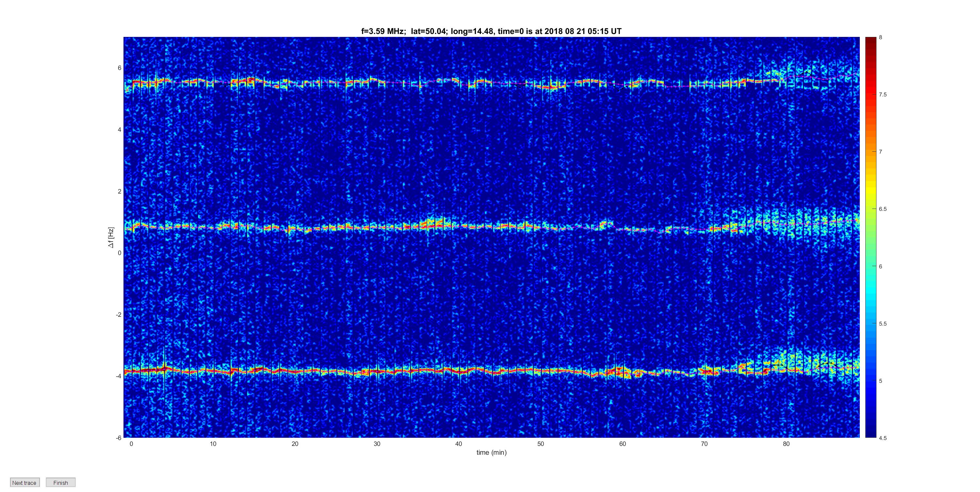Click the middle trace near 1 Hz
This screenshot has height=492, width=980.
[492, 227]
